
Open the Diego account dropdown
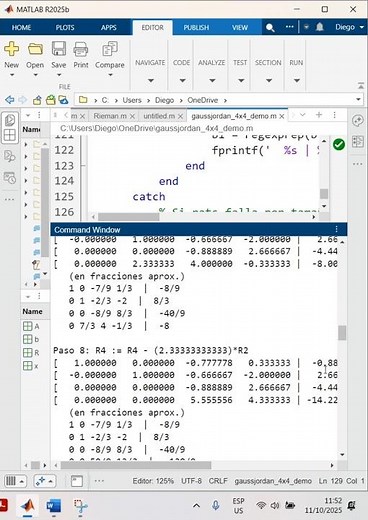349,27
